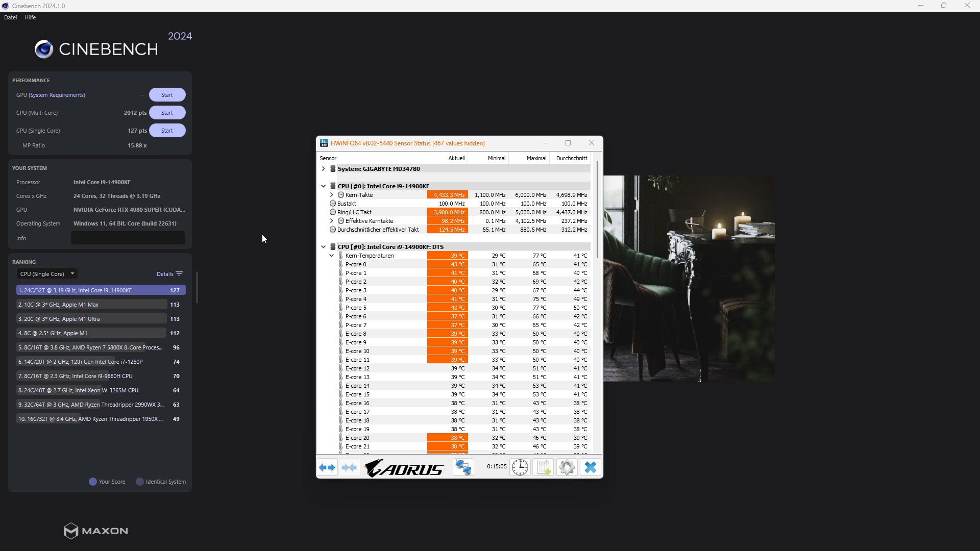
Task: Click HWiNFO collapse columns arrows icon
Action: click(x=350, y=467)
